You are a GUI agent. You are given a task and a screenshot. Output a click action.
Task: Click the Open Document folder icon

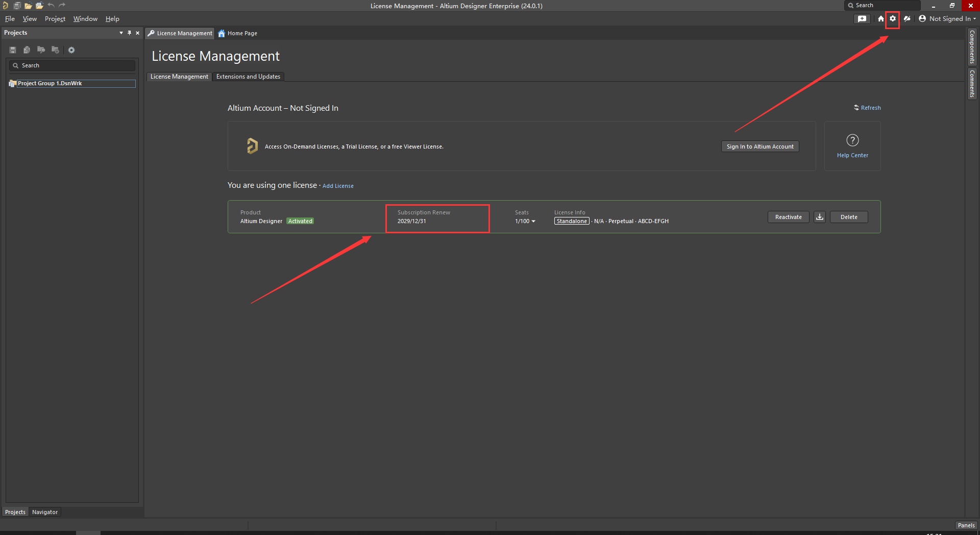pyautogui.click(x=28, y=6)
